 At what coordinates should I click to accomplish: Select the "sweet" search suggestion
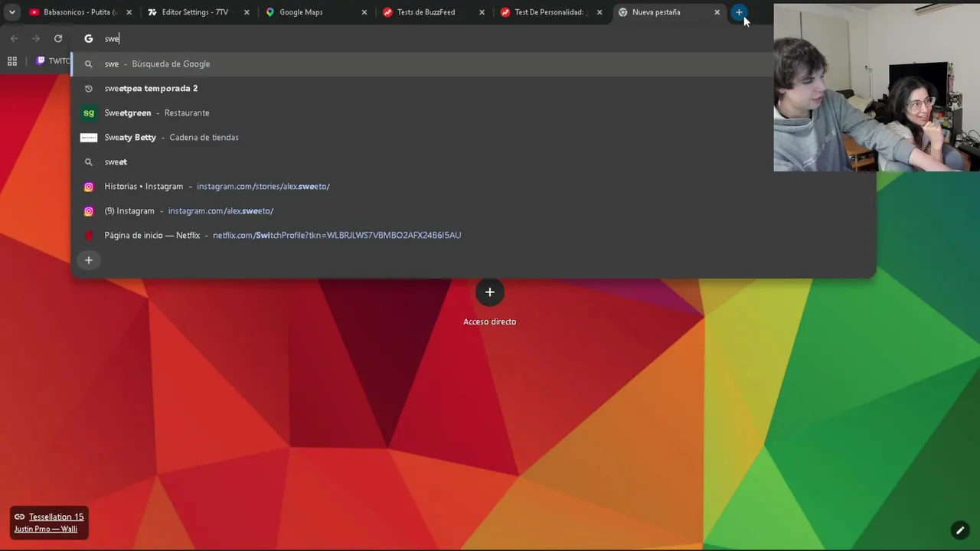tap(473, 162)
